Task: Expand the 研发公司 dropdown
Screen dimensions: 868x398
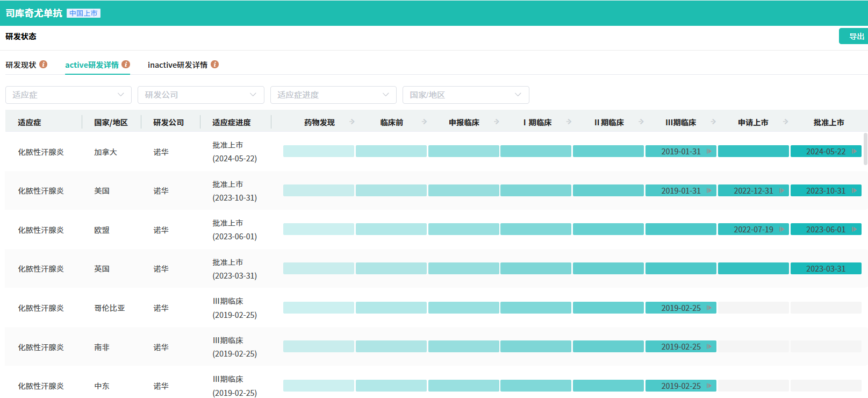Action: pos(200,95)
